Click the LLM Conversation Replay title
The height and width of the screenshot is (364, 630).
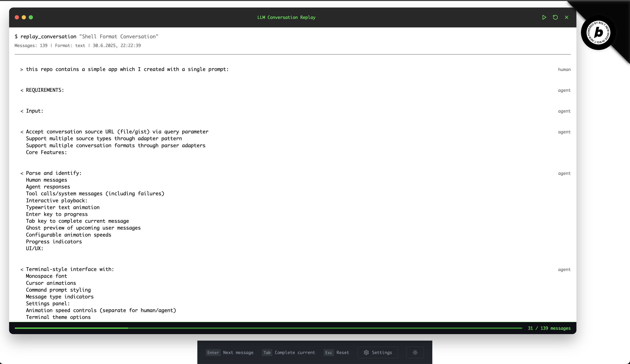coord(286,17)
